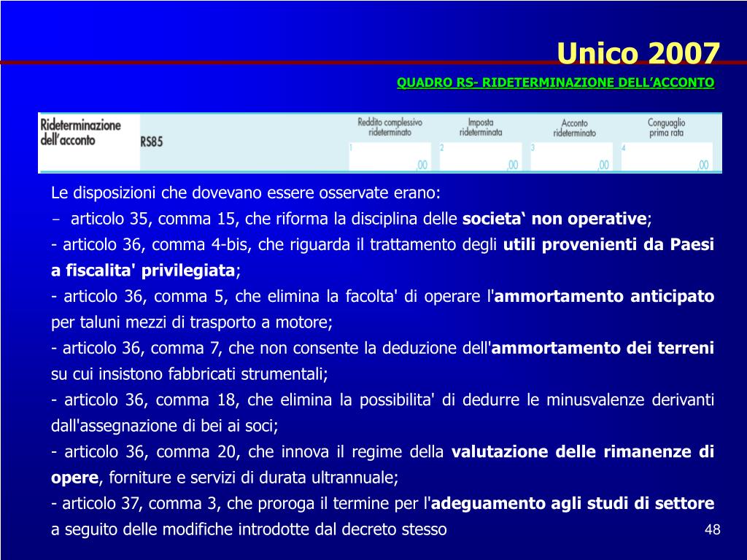Click the bold text 'ammortamento dei terreni'
747x560 pixels.
point(603,348)
